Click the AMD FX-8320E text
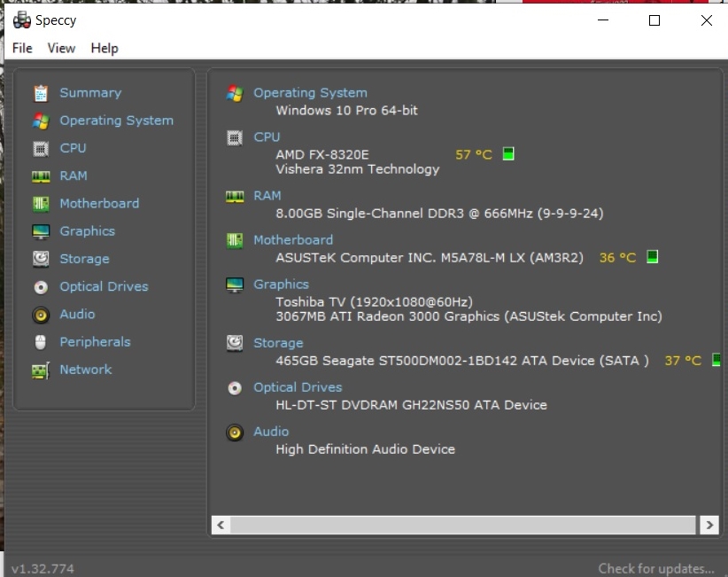 pyautogui.click(x=322, y=155)
